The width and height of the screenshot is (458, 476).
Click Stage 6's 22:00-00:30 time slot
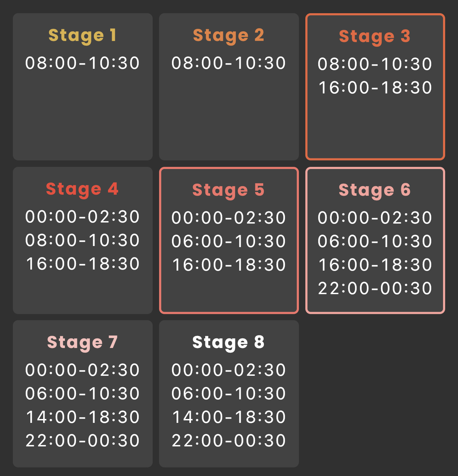click(x=375, y=288)
